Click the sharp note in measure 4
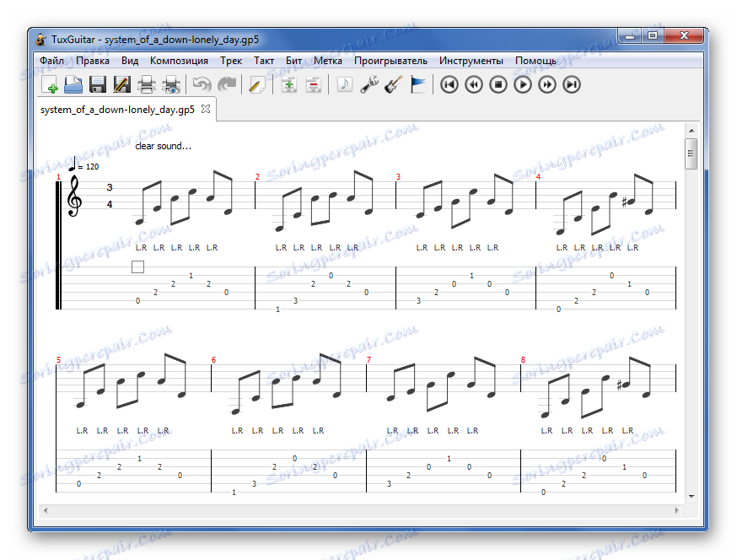Image resolution: width=737 pixels, height=560 pixels. click(629, 202)
